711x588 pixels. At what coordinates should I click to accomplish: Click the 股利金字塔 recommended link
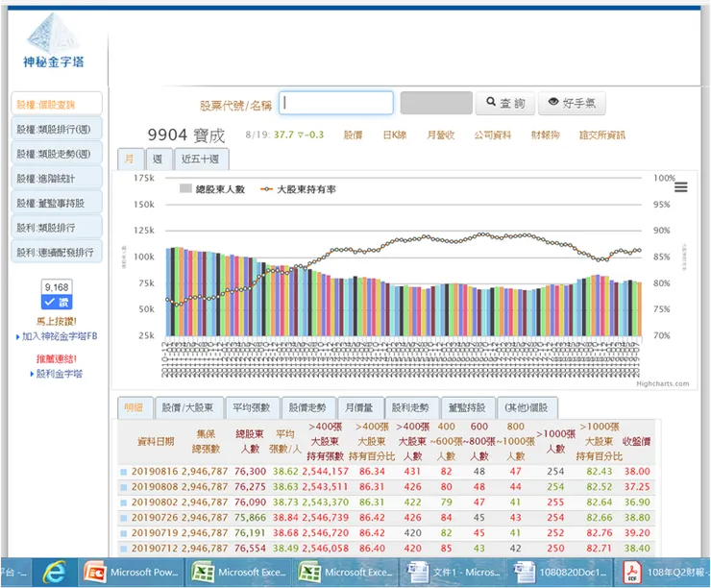tap(60, 374)
